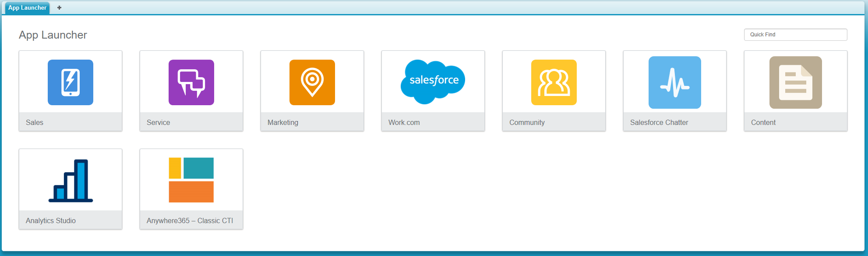Image resolution: width=868 pixels, height=256 pixels.
Task: Launch Salesforce Chatter pulse icon
Action: click(x=675, y=82)
